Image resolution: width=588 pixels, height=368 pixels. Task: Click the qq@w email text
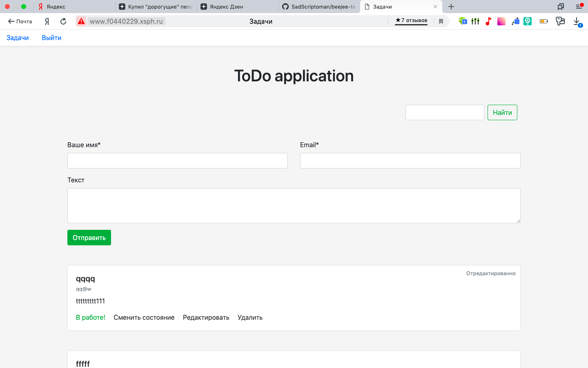click(x=84, y=289)
